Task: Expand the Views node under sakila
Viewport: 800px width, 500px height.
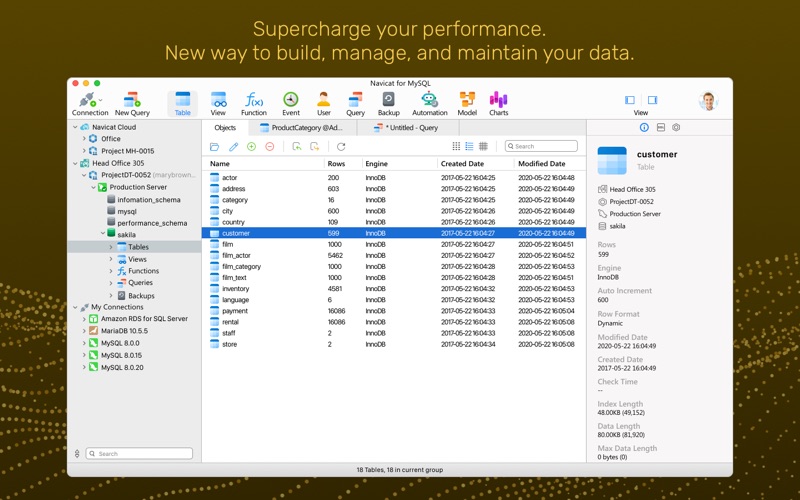Action: [111, 259]
